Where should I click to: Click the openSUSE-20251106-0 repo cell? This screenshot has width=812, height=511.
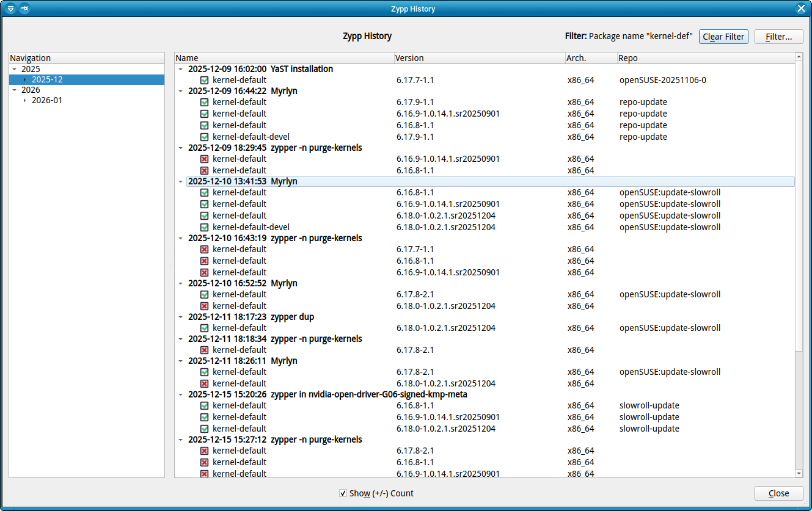coord(662,80)
